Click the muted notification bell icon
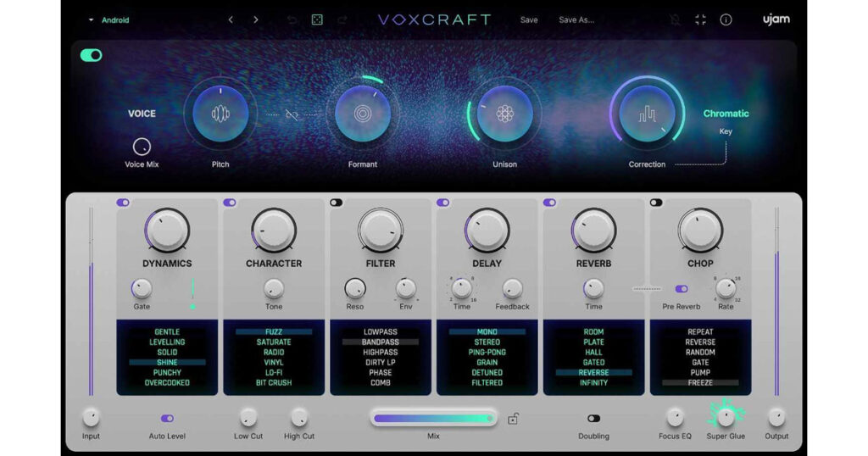This screenshot has height=456, width=868. coord(675,20)
